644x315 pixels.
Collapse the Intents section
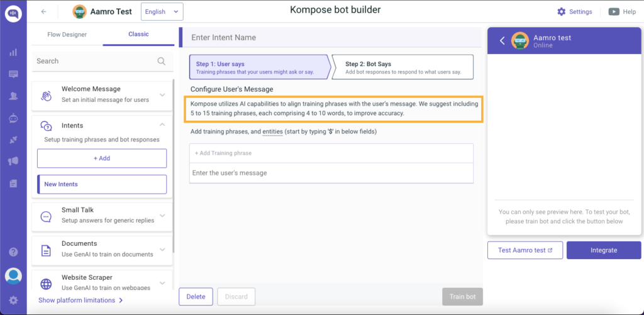pos(162,124)
